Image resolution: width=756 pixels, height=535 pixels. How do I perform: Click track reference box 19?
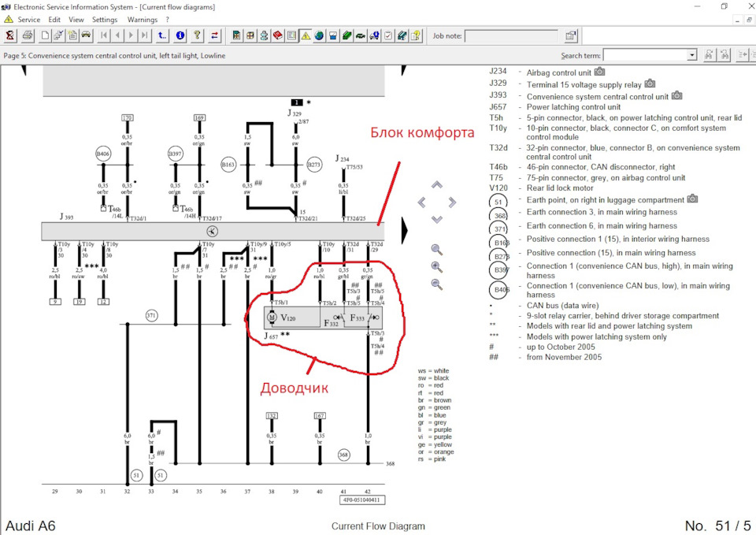(79, 302)
